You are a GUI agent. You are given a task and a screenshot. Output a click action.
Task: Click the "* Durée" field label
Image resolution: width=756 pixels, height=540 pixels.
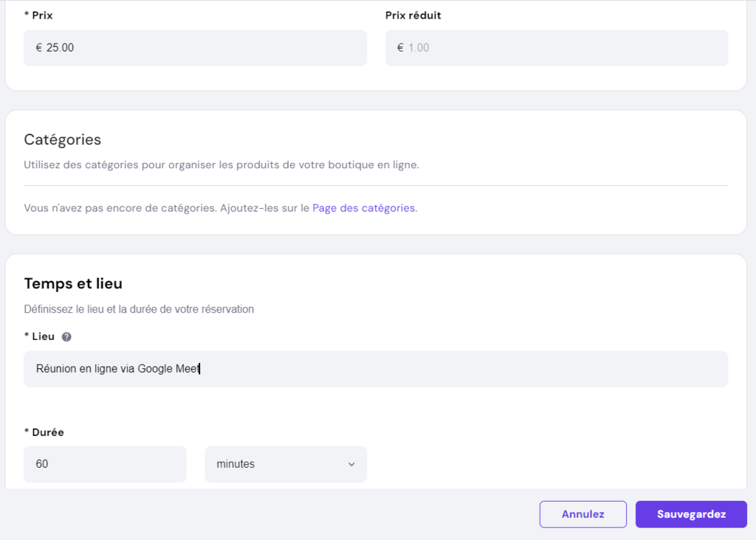click(x=44, y=432)
